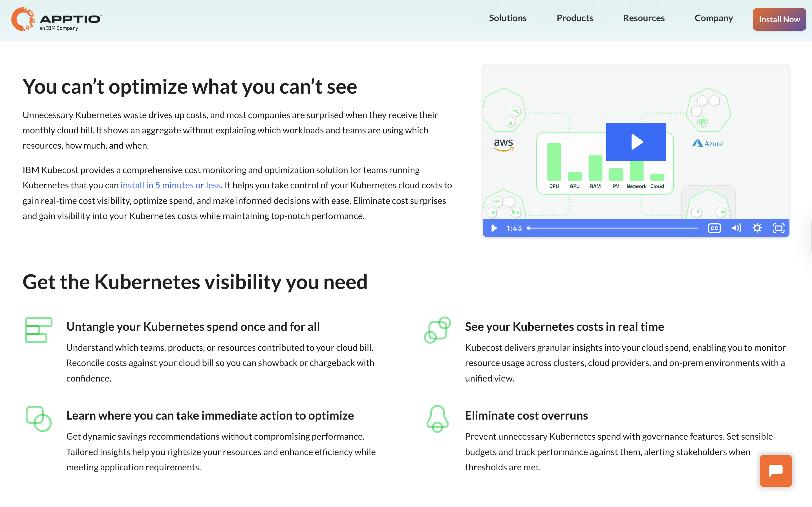Viewport: 812px width, 507px height.
Task: Open the Resources menu
Action: tap(644, 18)
